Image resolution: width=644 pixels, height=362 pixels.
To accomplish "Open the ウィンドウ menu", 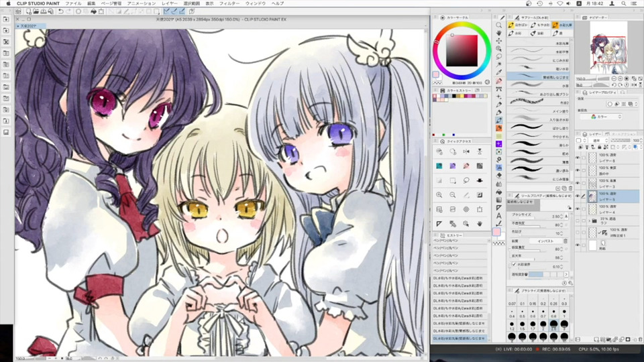I will coord(255,3).
